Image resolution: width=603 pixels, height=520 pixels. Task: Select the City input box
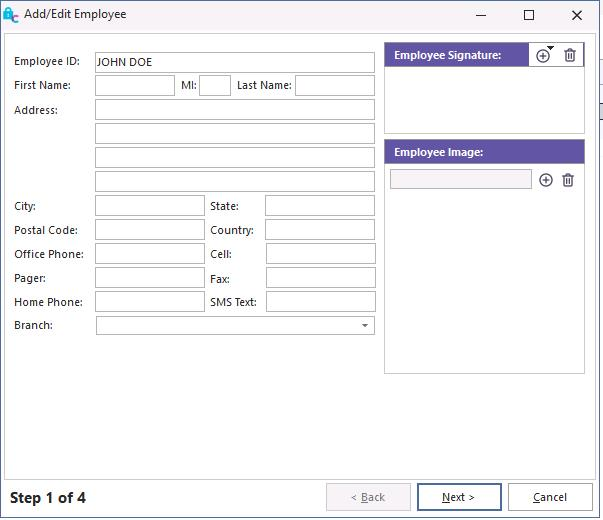tap(149, 206)
